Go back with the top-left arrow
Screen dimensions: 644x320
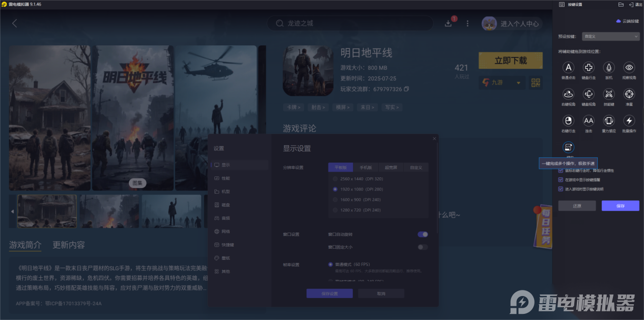(x=14, y=23)
